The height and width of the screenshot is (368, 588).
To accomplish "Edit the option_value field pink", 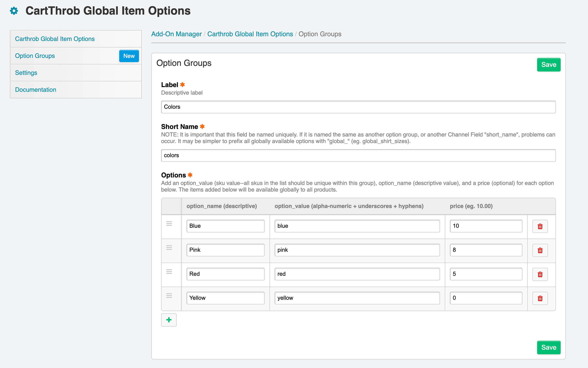I will [357, 250].
